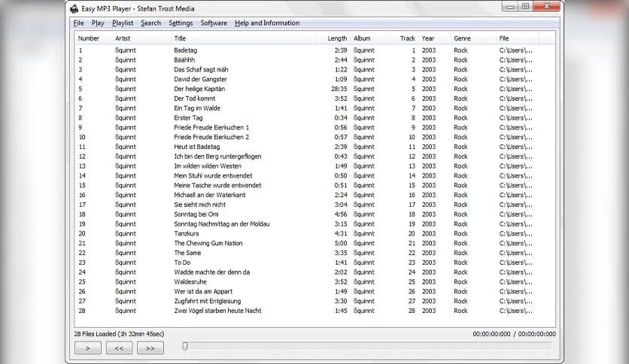Select the track Meine Tasche wurde entwendet
Screen dimensions: 629x364
click(x=217, y=185)
